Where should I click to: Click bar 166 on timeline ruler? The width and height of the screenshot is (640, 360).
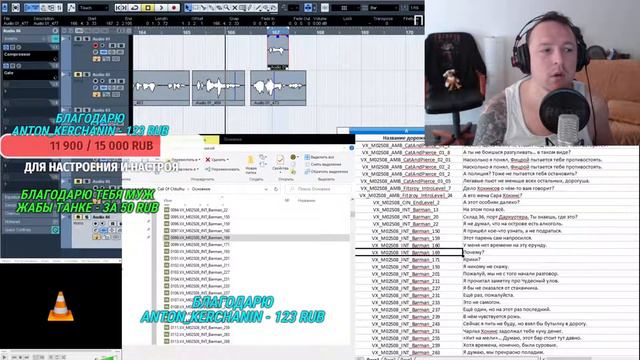(x=231, y=32)
